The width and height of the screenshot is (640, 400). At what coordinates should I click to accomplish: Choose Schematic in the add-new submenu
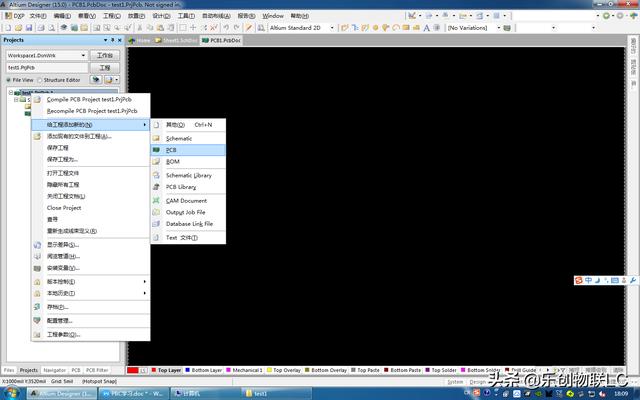point(188,138)
